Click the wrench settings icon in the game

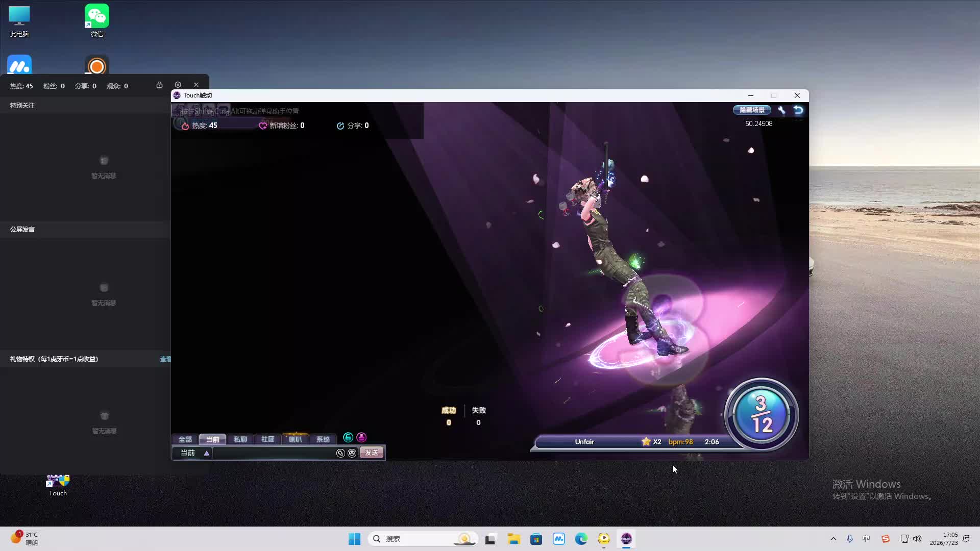tap(781, 110)
